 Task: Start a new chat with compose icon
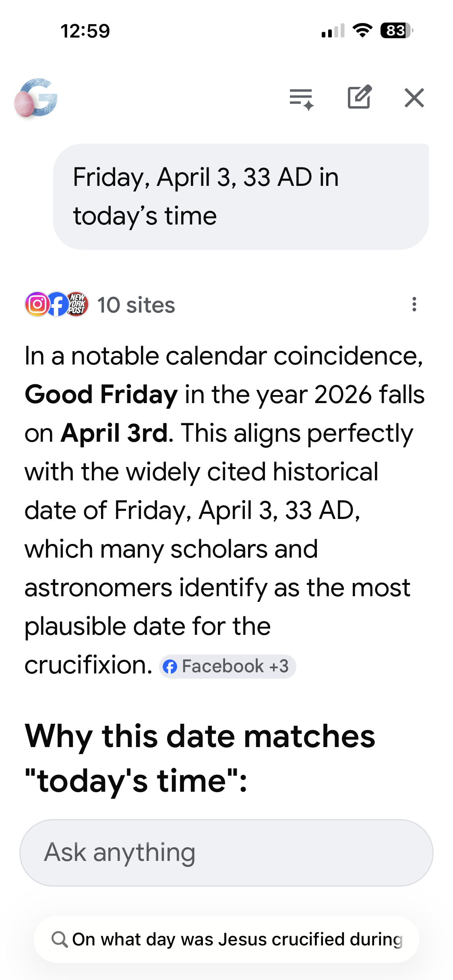pos(359,97)
